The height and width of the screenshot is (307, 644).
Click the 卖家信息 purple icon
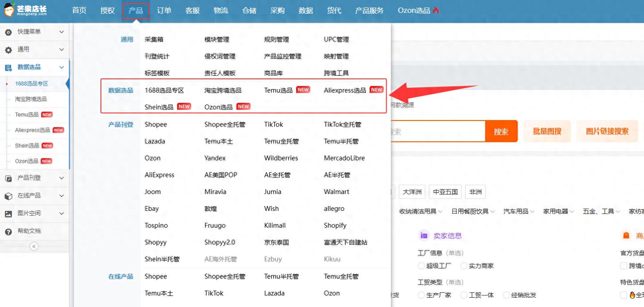[x=424, y=236]
